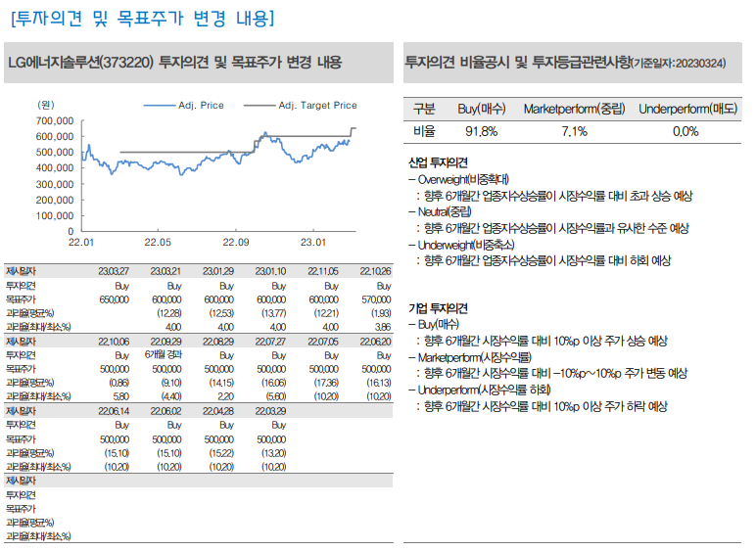Click the target price '650,000'
This screenshot has width=756, height=551.
(x=115, y=299)
